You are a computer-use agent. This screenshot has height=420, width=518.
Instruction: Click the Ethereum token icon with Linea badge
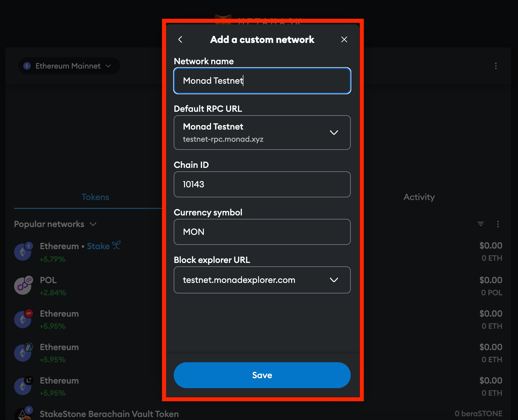point(23,386)
